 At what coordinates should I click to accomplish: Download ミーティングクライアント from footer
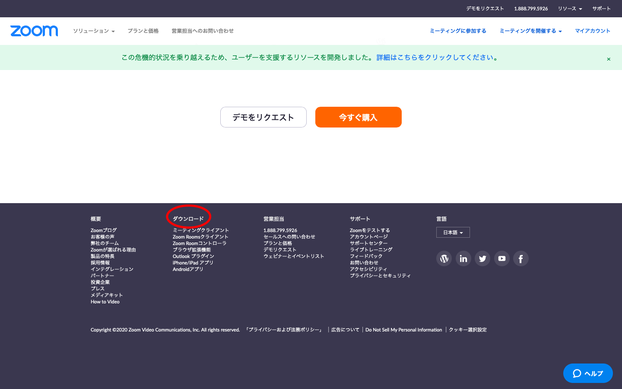coord(201,230)
